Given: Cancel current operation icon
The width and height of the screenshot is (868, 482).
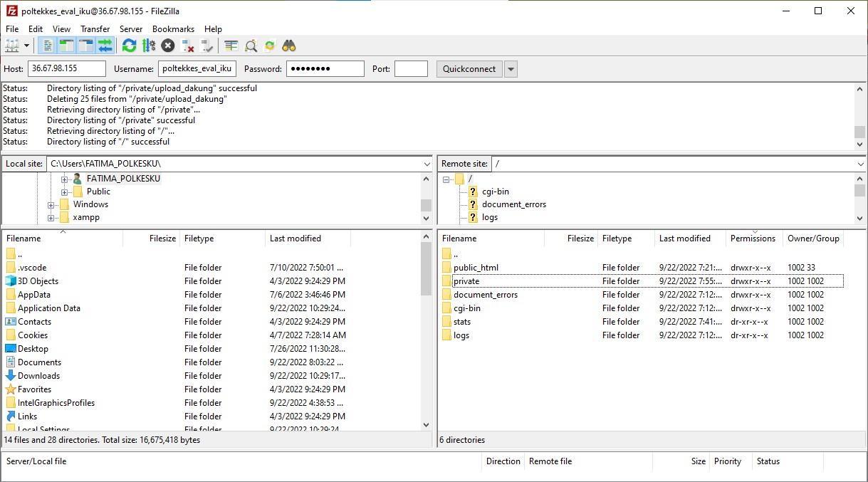Looking at the screenshot, I should click(167, 46).
